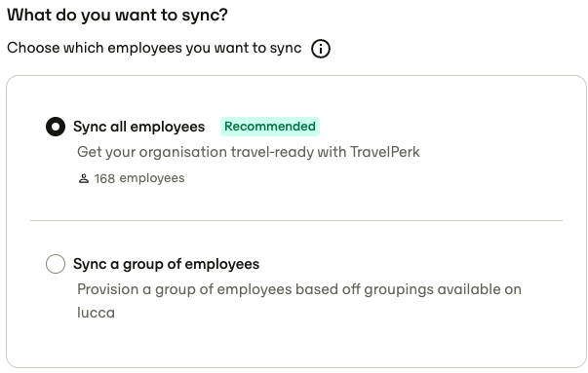Click the "Sync a group of employees" label
This screenshot has height=373, width=588.
pyautogui.click(x=166, y=264)
